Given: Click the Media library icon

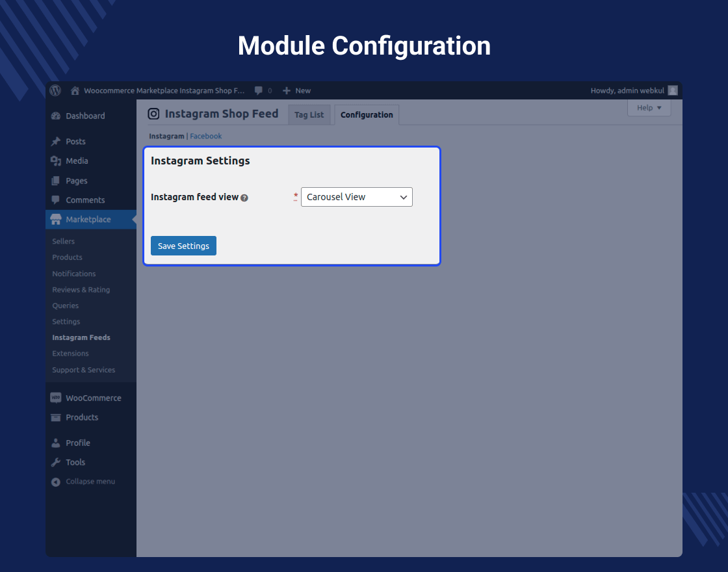Looking at the screenshot, I should 56,161.
